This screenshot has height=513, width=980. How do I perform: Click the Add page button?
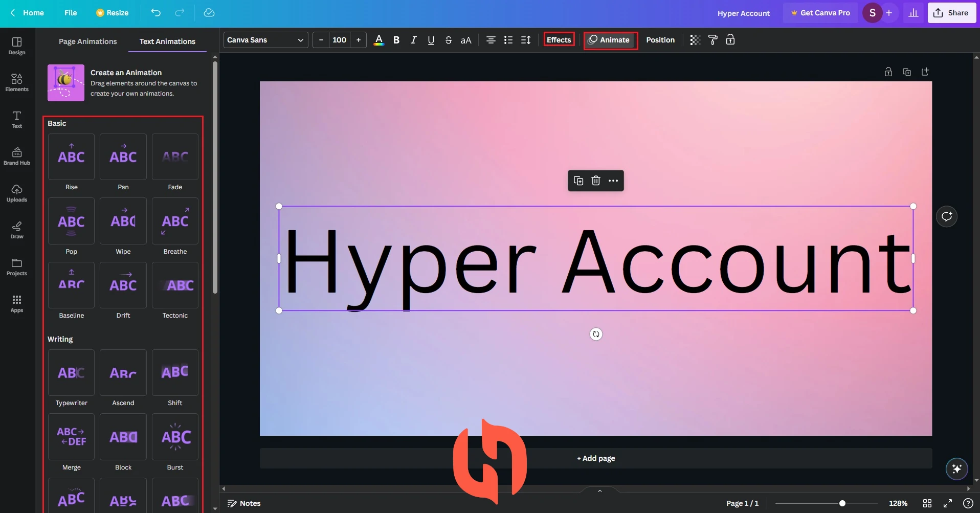pos(595,458)
